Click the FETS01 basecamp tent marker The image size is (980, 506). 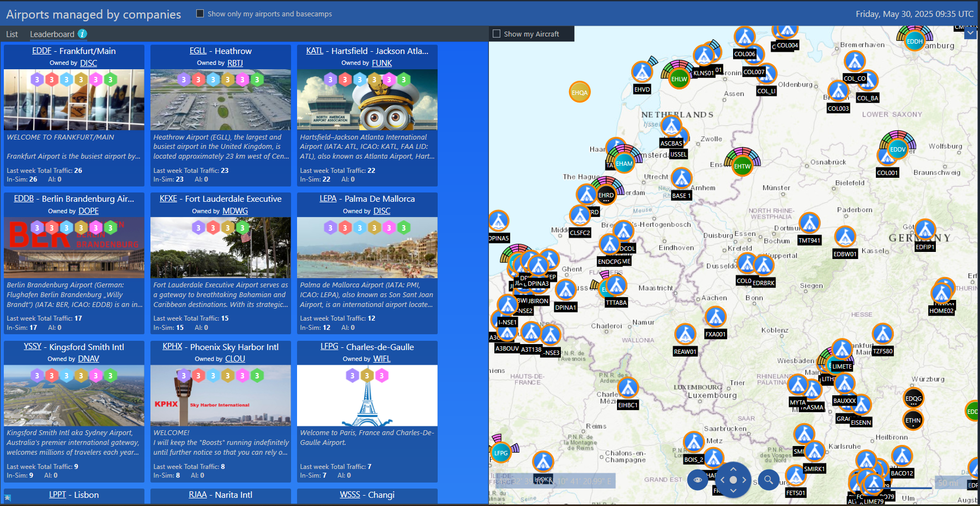(795, 475)
